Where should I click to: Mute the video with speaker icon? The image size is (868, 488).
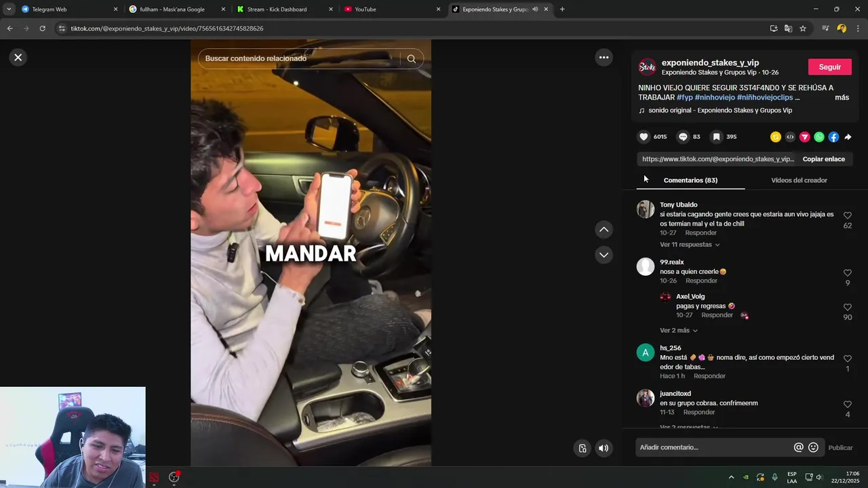tap(604, 448)
